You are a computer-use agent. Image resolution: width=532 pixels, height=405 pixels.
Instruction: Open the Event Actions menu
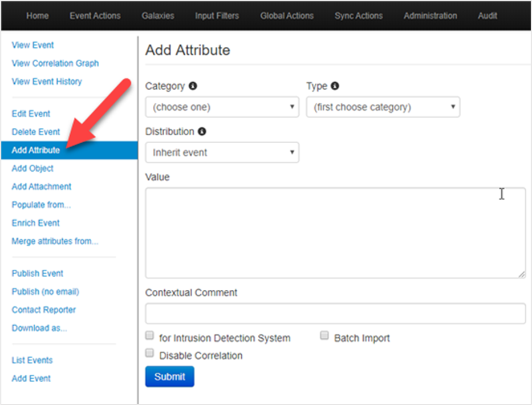pos(95,15)
